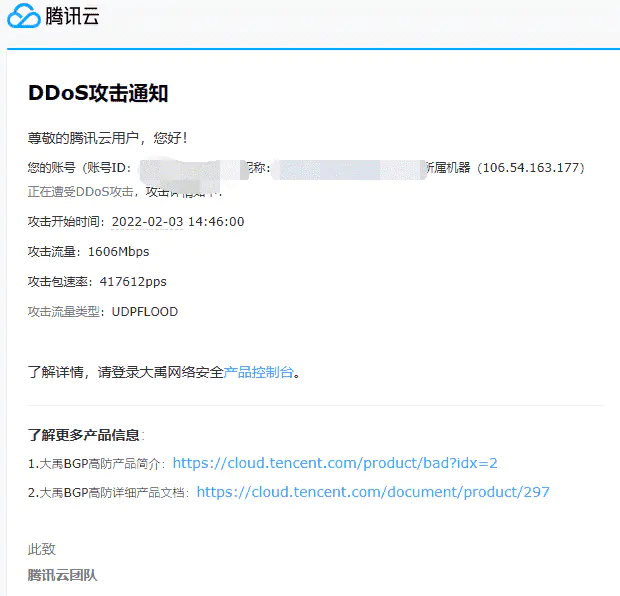Click the 攻击流量类型 label
Screen dimensions: 620x596
point(63,312)
